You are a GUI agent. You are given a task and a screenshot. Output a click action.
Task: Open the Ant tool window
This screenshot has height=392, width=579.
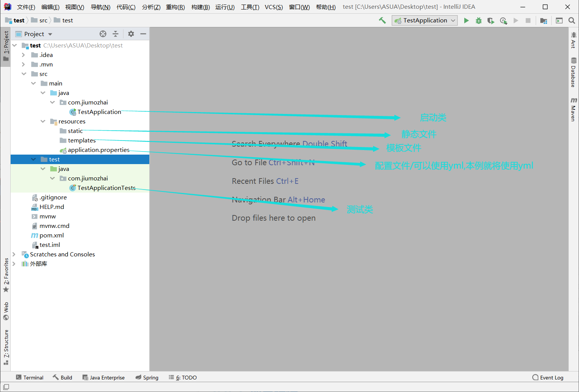click(574, 40)
